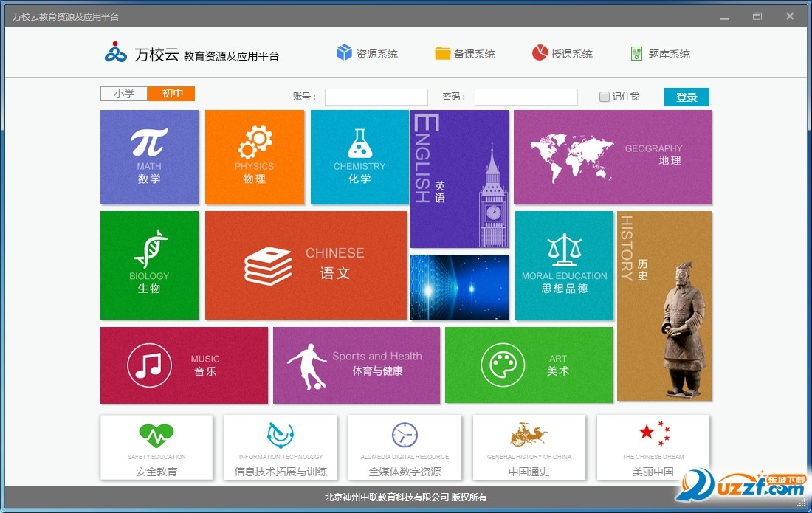Open the Music 音乐 note tile
This screenshot has height=513, width=812.
coord(185,365)
